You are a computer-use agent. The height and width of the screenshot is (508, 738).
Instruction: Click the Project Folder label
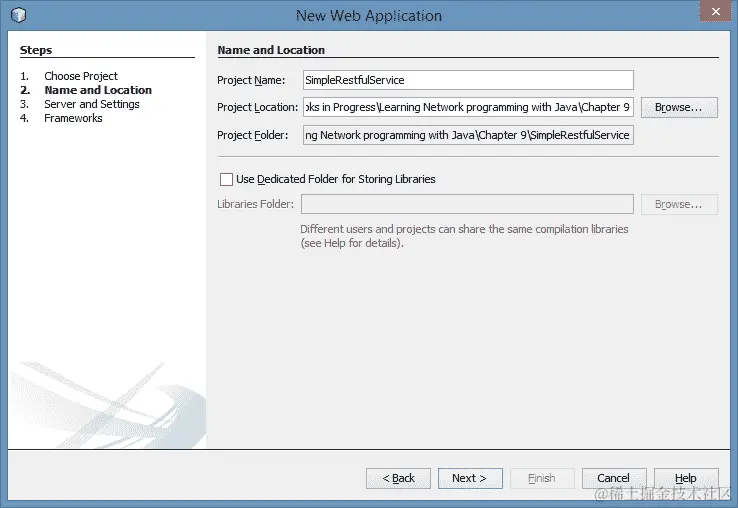252,135
